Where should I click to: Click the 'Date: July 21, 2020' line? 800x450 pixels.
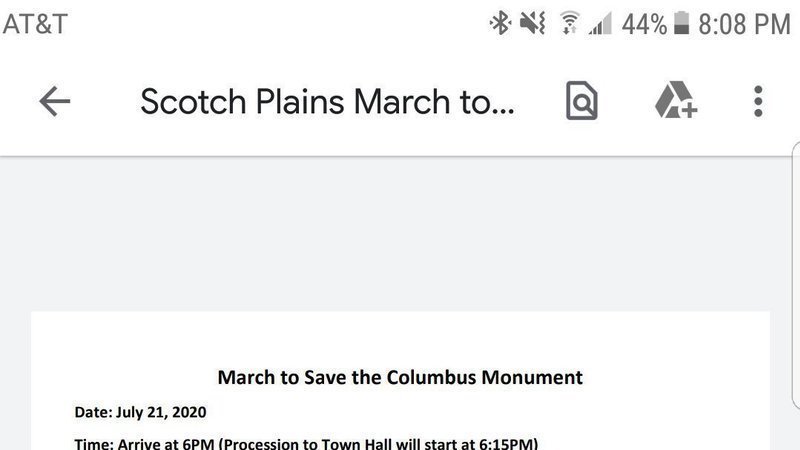coord(140,411)
